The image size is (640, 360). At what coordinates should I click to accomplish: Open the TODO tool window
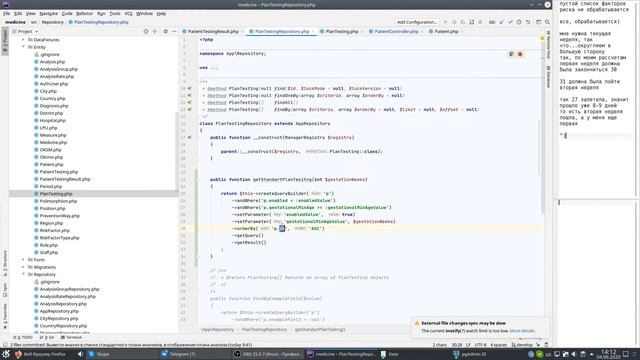click(23, 338)
